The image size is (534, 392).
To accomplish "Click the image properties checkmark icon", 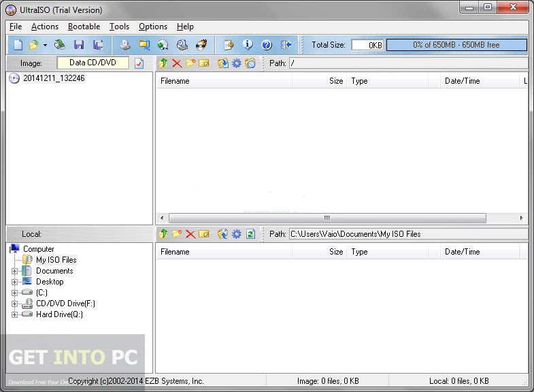I will click(x=139, y=63).
